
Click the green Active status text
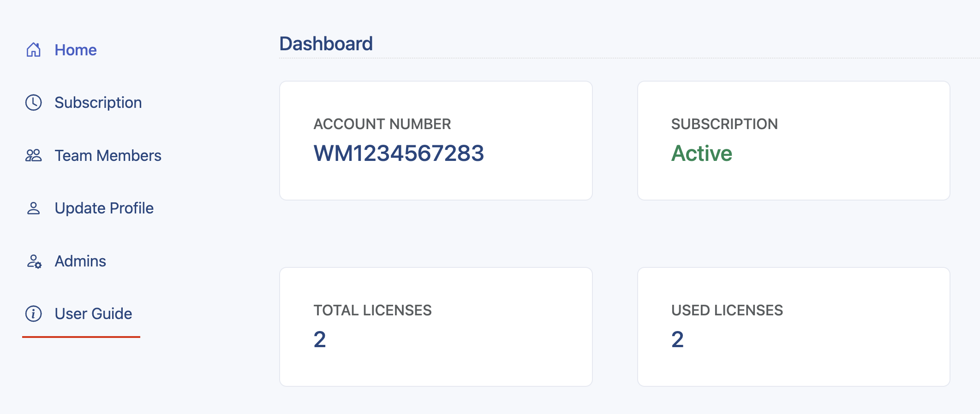[x=701, y=153]
